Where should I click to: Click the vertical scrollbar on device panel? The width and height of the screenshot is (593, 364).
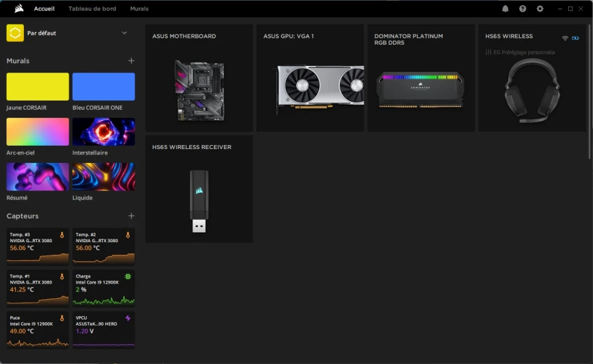(590, 92)
